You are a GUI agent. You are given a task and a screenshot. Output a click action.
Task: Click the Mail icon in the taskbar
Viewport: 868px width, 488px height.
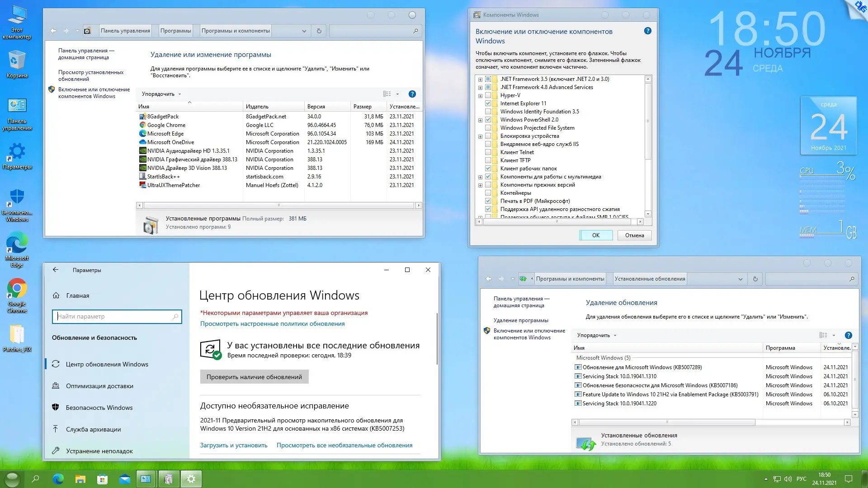coord(124,479)
